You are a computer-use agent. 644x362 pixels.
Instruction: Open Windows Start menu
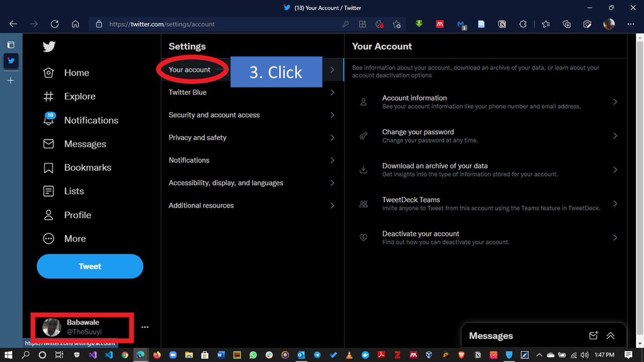click(9, 355)
